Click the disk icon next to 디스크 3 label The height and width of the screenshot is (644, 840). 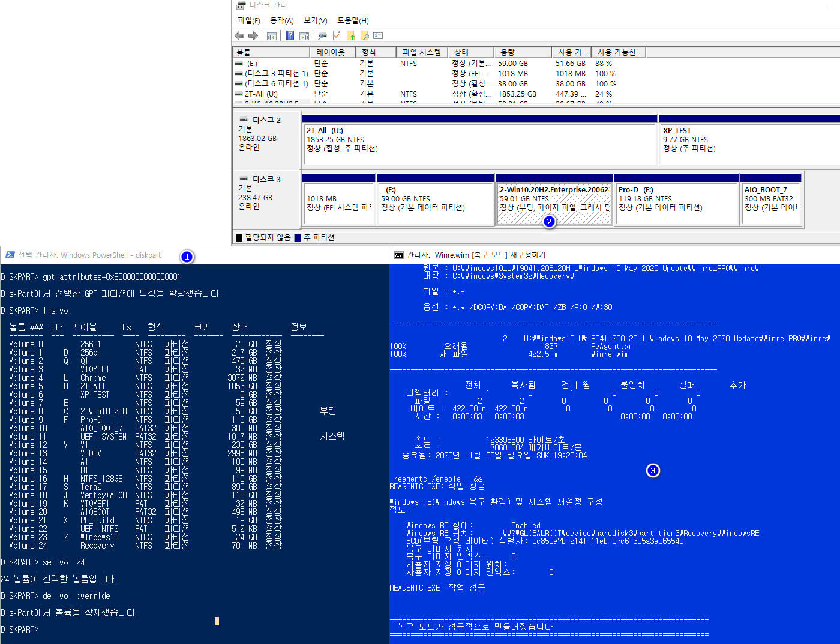(244, 179)
